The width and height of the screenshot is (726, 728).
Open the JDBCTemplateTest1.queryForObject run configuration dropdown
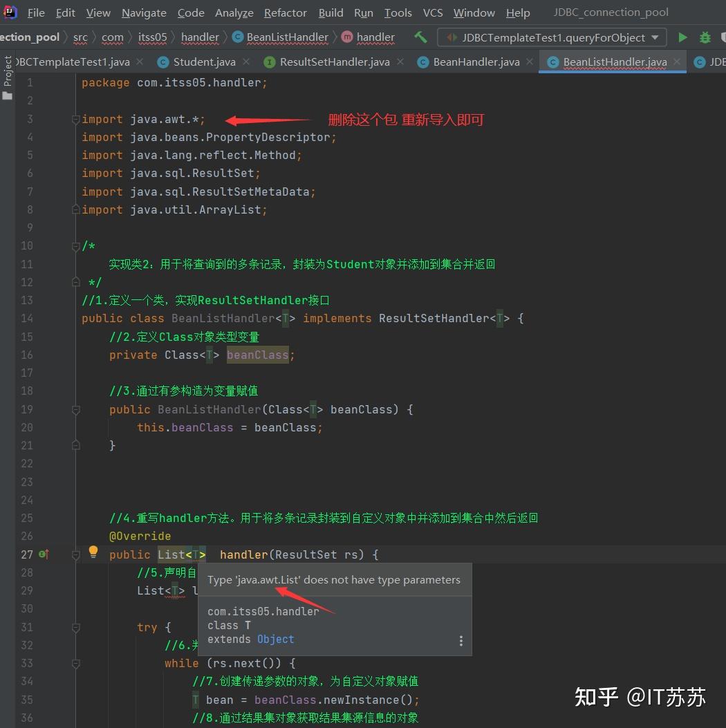point(552,37)
